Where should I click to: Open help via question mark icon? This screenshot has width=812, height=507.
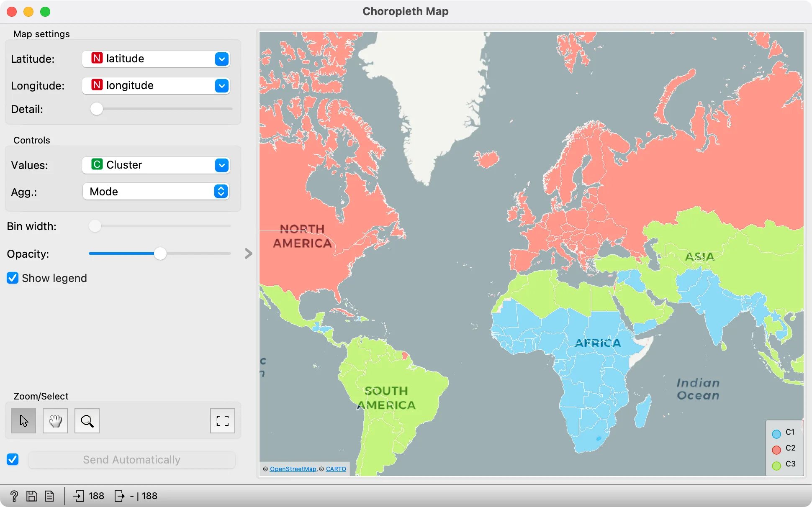tap(14, 496)
